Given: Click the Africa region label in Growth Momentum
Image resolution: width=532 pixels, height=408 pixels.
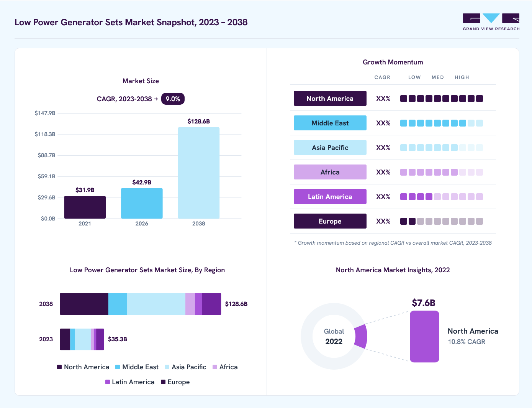Looking at the screenshot, I should click(x=330, y=172).
